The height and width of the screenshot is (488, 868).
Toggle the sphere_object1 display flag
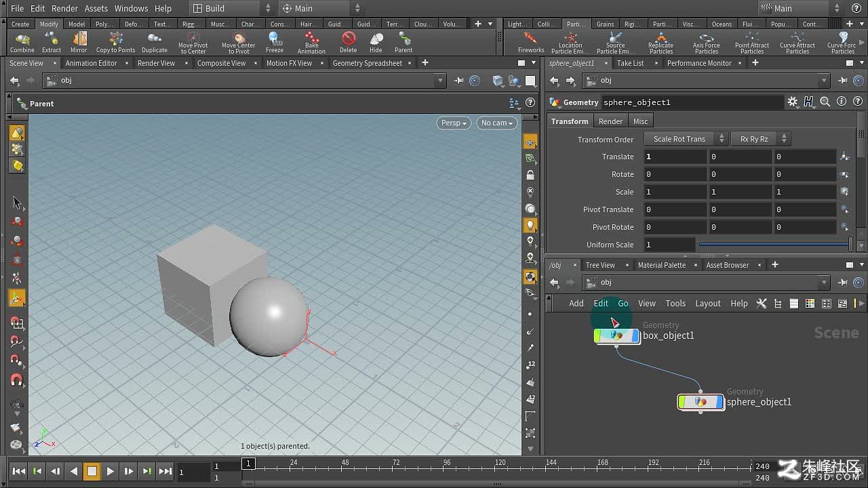[719, 402]
